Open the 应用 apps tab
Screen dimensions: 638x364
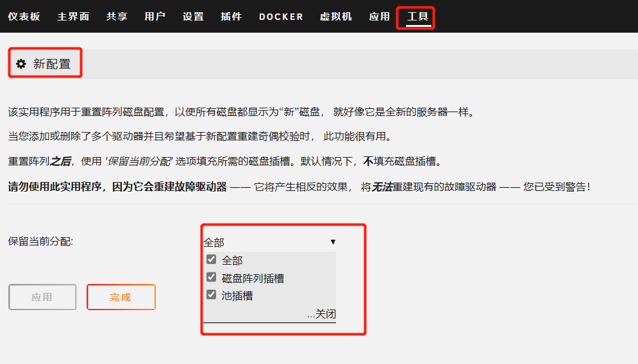[x=379, y=17]
